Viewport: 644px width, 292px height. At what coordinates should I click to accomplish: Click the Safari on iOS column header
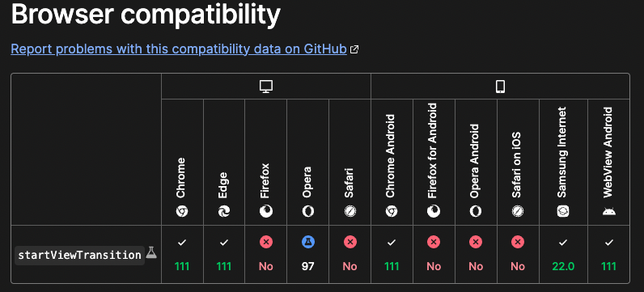coord(518,163)
